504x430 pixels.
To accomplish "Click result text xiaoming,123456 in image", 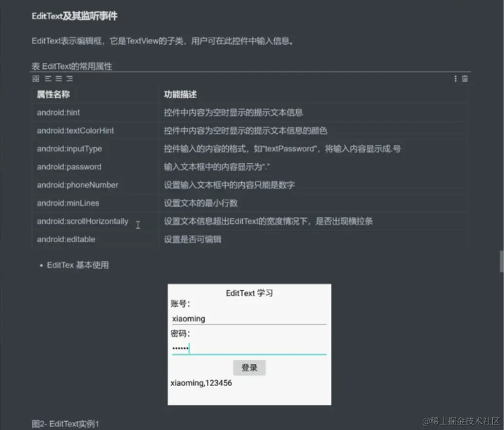I will pyautogui.click(x=201, y=383).
